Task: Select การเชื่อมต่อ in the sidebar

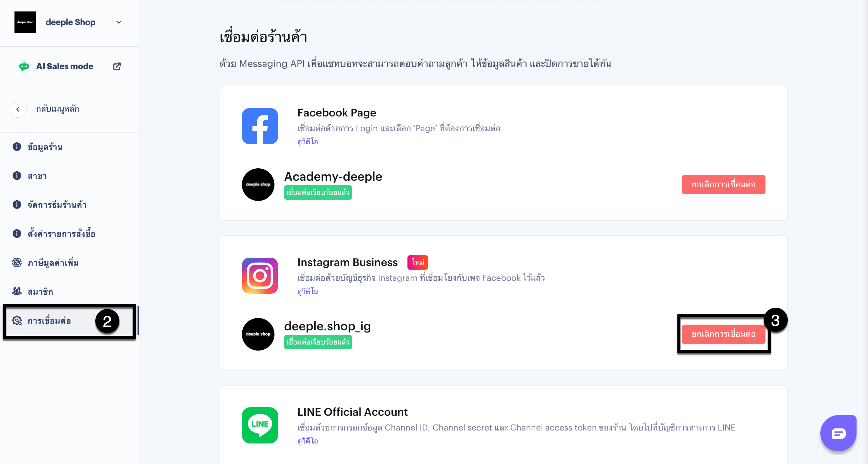Action: 49,320
